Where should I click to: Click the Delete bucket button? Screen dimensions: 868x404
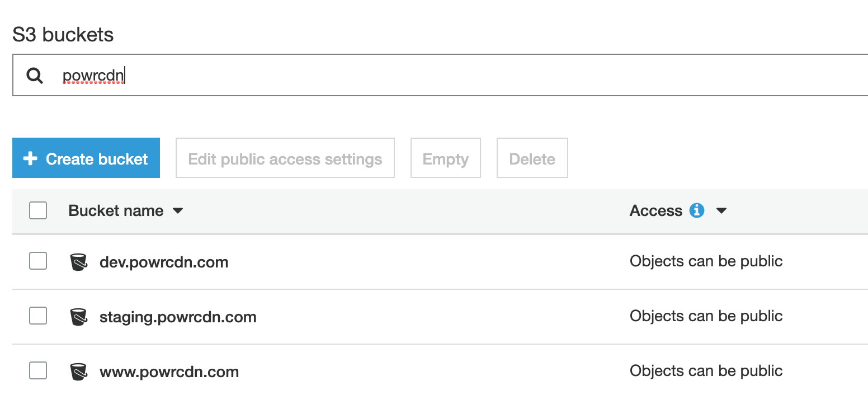532,159
